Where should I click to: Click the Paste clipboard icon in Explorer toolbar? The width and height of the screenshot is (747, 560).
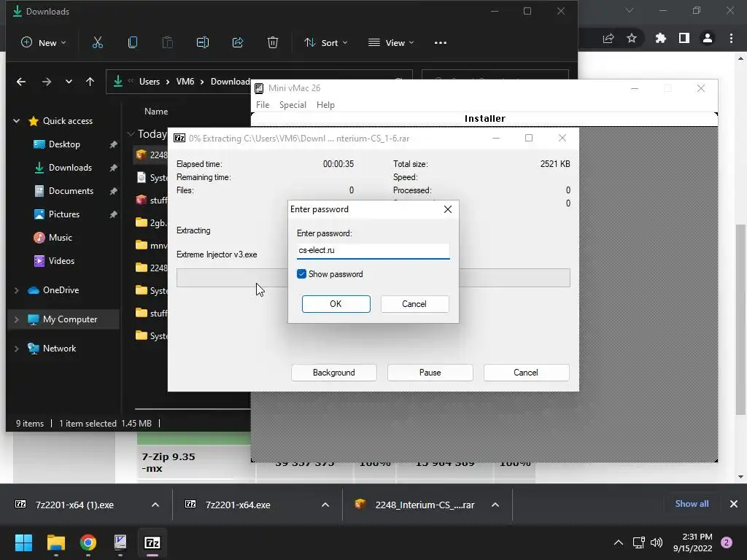coord(168,42)
